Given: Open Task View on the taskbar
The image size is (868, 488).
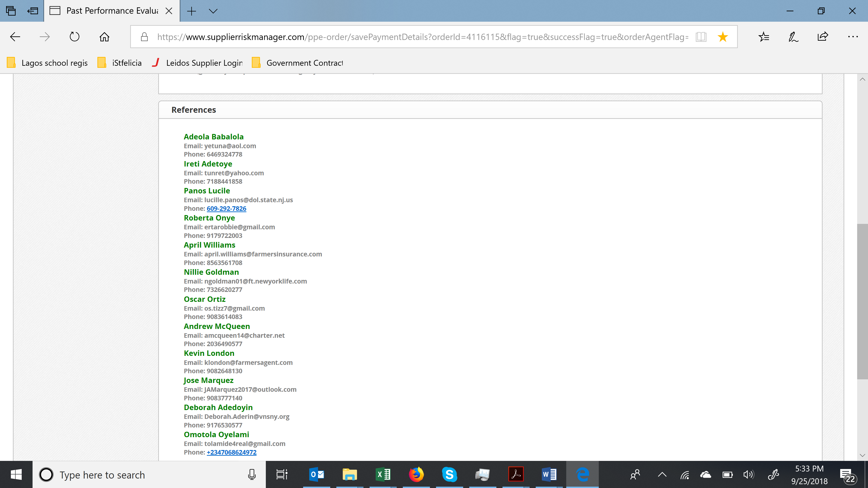Looking at the screenshot, I should point(282,474).
